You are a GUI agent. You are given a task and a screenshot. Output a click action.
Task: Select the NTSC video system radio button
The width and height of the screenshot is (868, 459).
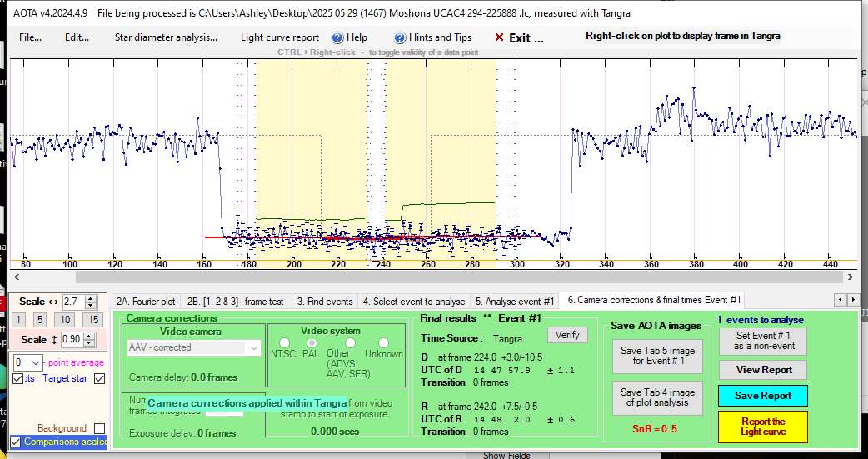pyautogui.click(x=285, y=342)
